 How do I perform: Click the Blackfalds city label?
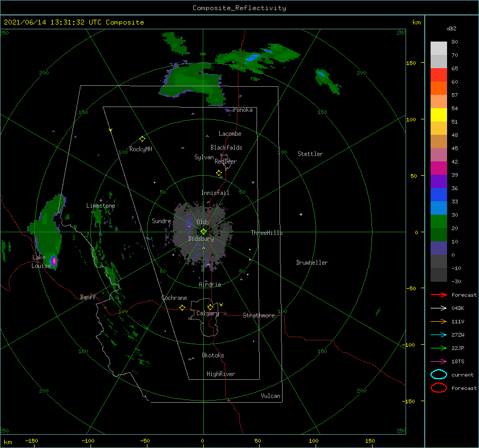coord(226,148)
